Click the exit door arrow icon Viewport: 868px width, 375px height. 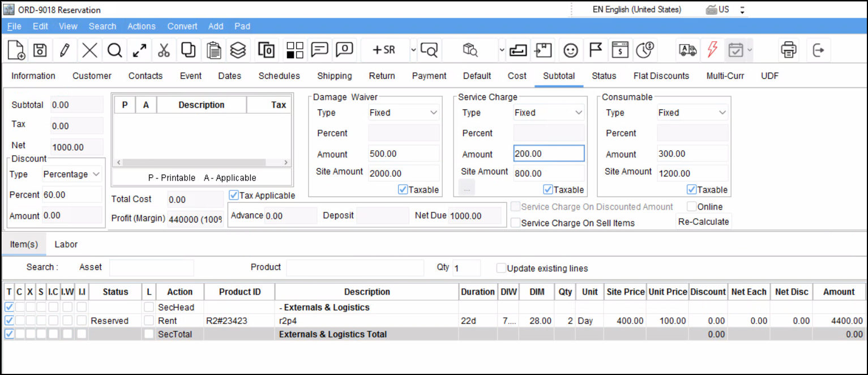(x=818, y=50)
